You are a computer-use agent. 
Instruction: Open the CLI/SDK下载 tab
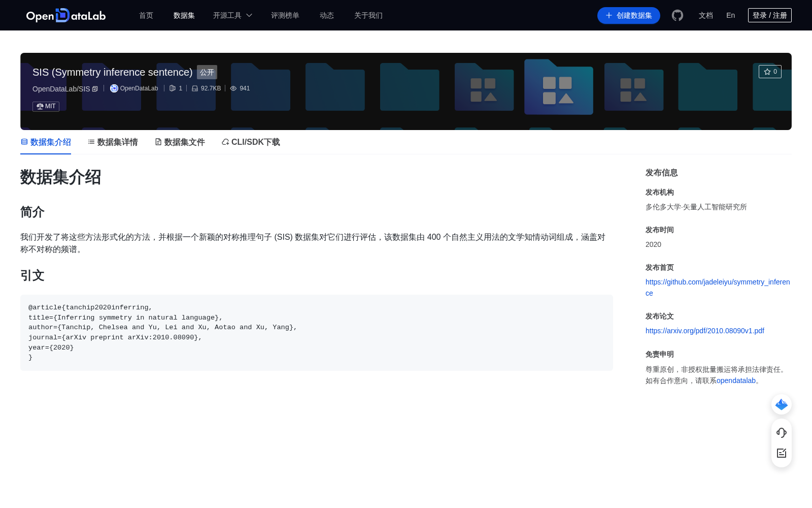[251, 142]
